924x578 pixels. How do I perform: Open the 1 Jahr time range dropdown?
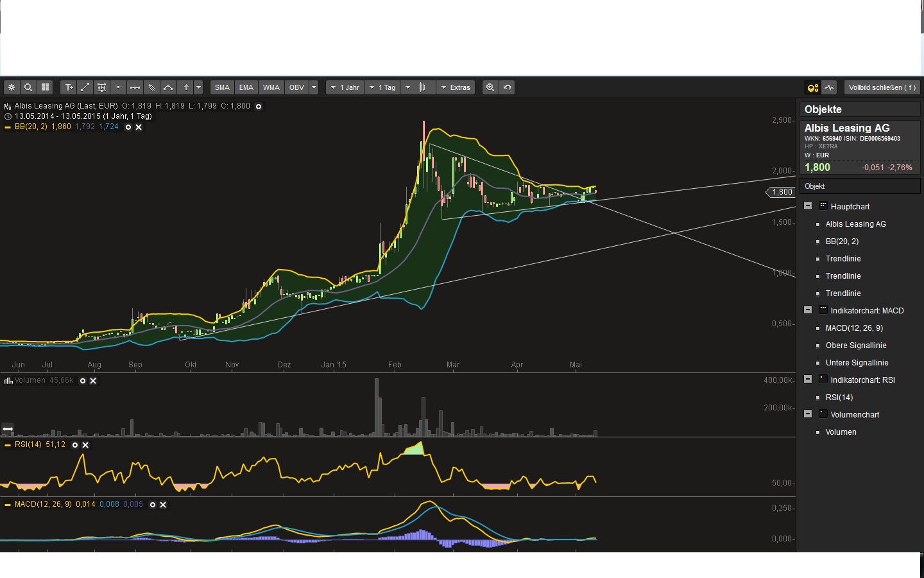coord(345,87)
